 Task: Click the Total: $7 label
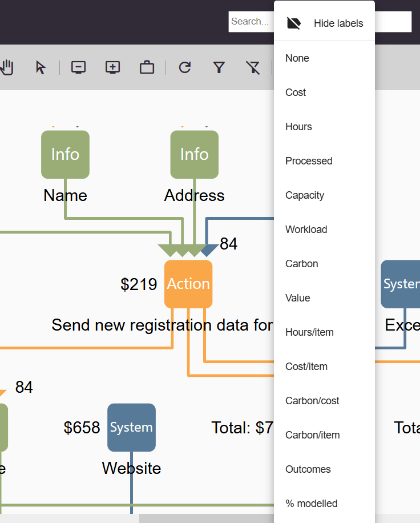(x=243, y=428)
